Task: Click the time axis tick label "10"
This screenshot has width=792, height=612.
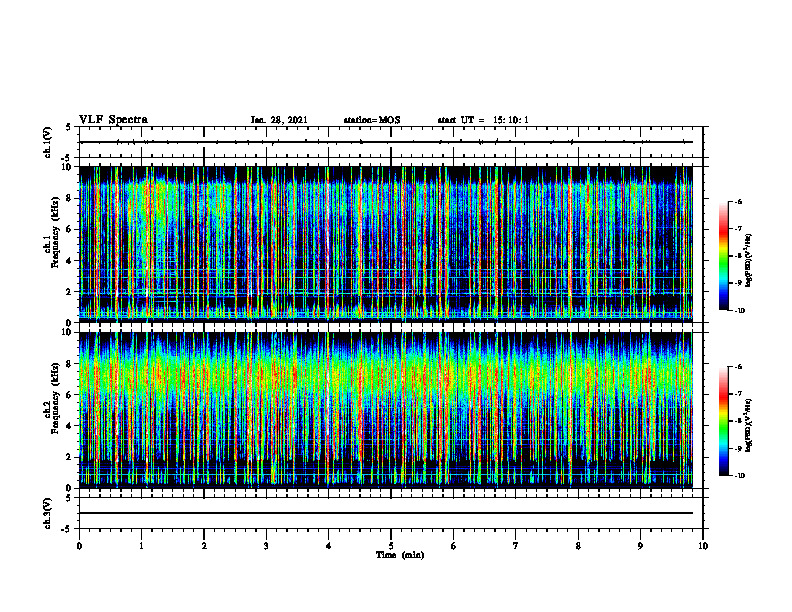Action: [703, 546]
